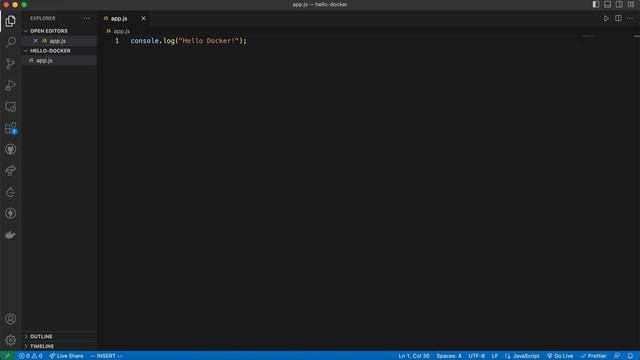This screenshot has width=640, height=360.
Task: Click the editor minimap preview
Action: coord(589,36)
